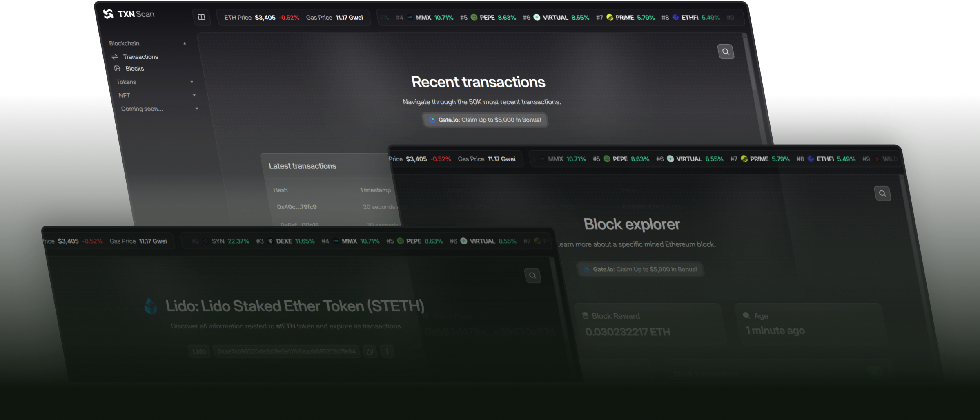Collapse the Blockchain sidebar section

tap(185, 43)
